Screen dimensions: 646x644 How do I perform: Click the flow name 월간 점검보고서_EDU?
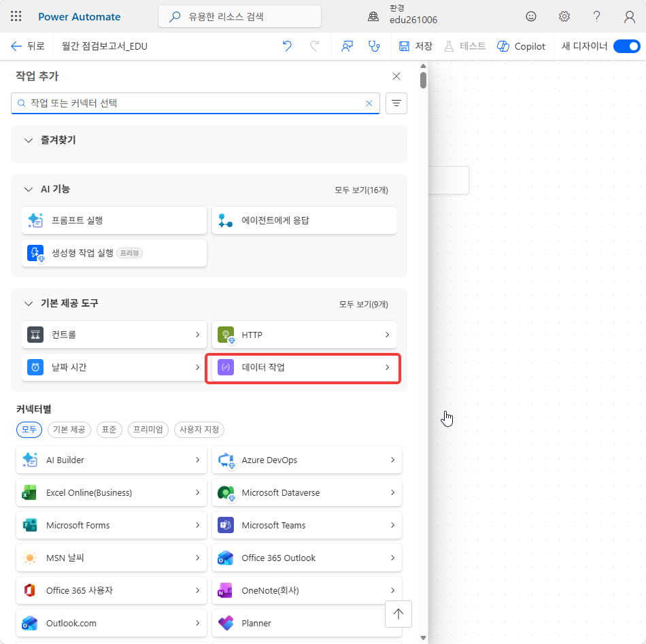(x=105, y=46)
